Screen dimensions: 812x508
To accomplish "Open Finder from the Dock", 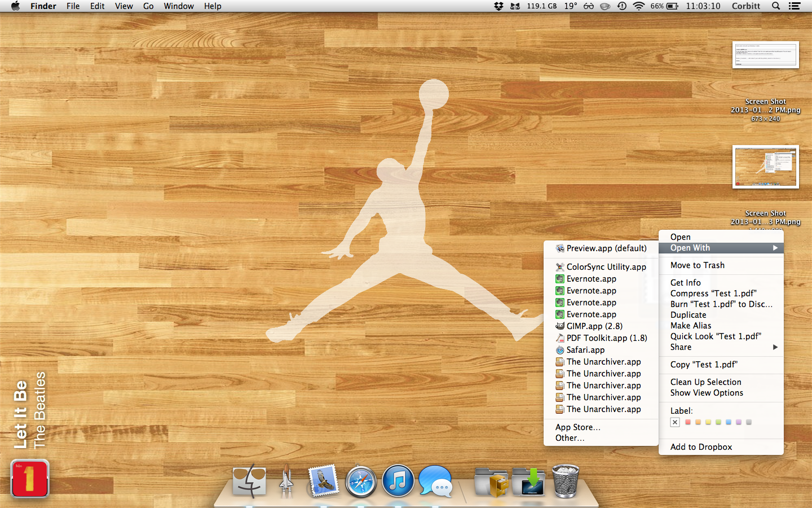I will pos(249,481).
